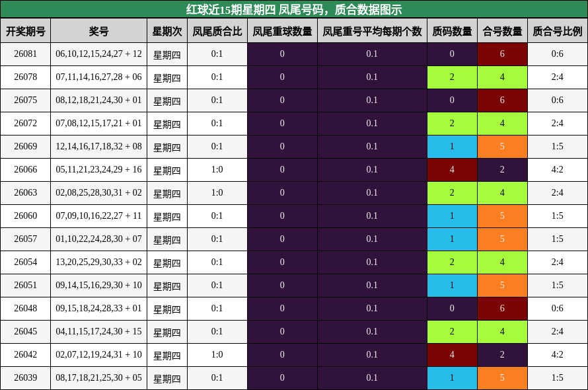This screenshot has height=390, width=588.
Task: Click numbers 13,20,25,29,30,33 + 02
Action: (x=98, y=262)
